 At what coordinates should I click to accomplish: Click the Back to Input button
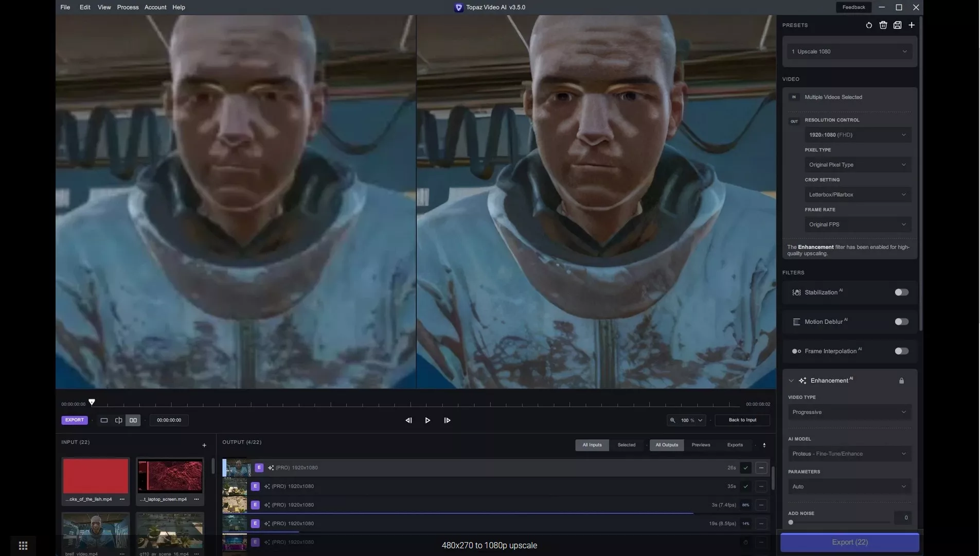(742, 421)
